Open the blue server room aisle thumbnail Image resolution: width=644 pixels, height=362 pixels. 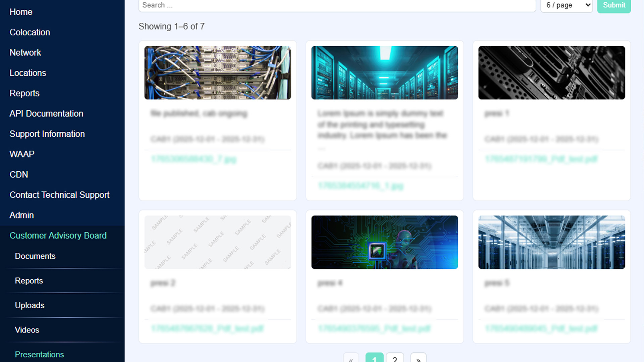[551, 242]
